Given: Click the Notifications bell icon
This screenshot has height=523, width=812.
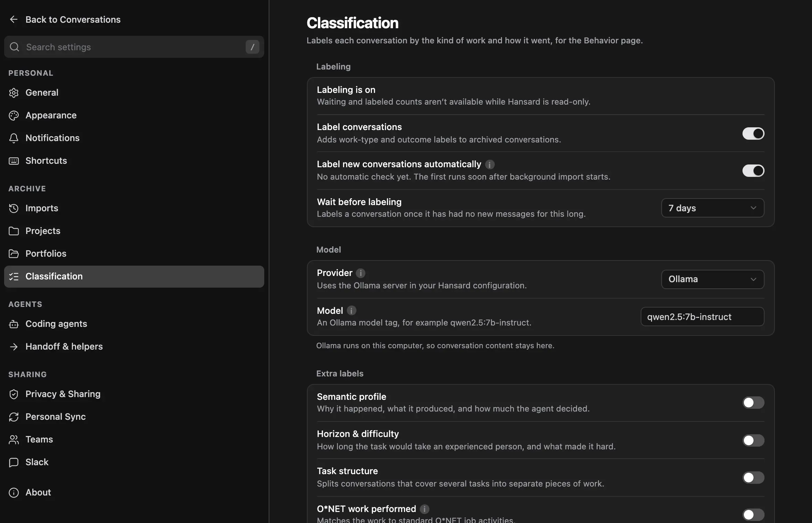Looking at the screenshot, I should [x=14, y=138].
